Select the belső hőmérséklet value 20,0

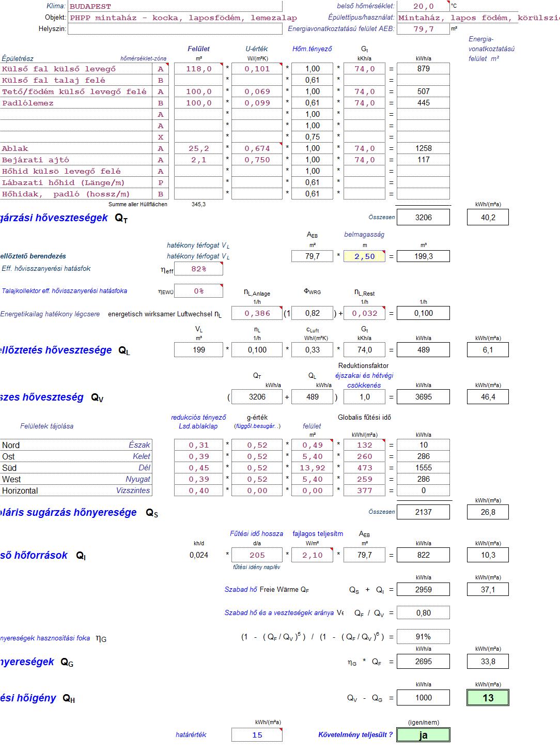[423, 6]
